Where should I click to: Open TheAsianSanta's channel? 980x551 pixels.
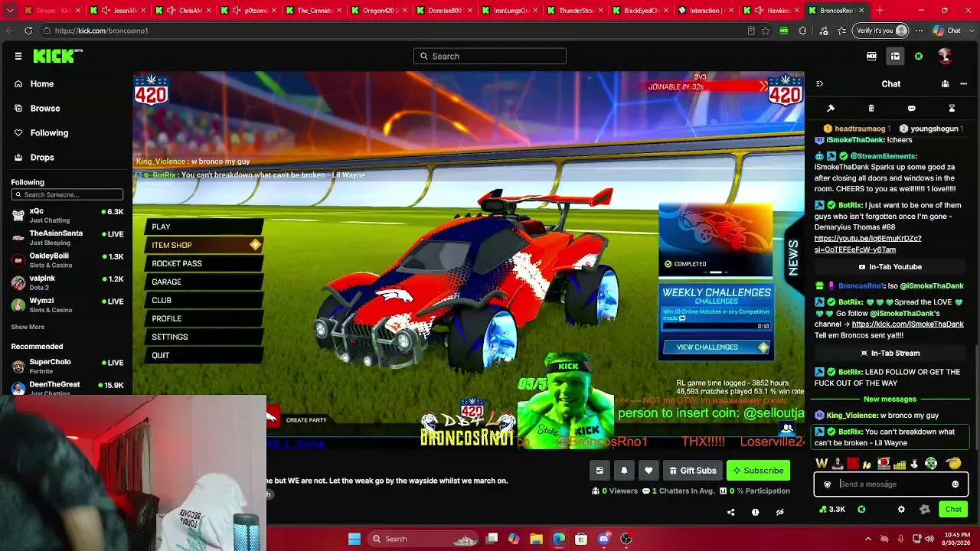tap(67, 237)
